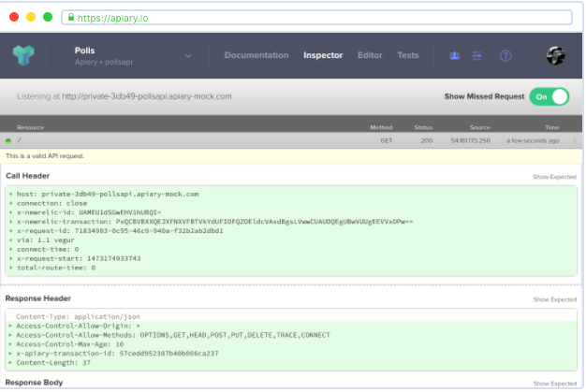586x392 pixels.
Task: Click the Apiary logo icon
Action: [x=23, y=55]
